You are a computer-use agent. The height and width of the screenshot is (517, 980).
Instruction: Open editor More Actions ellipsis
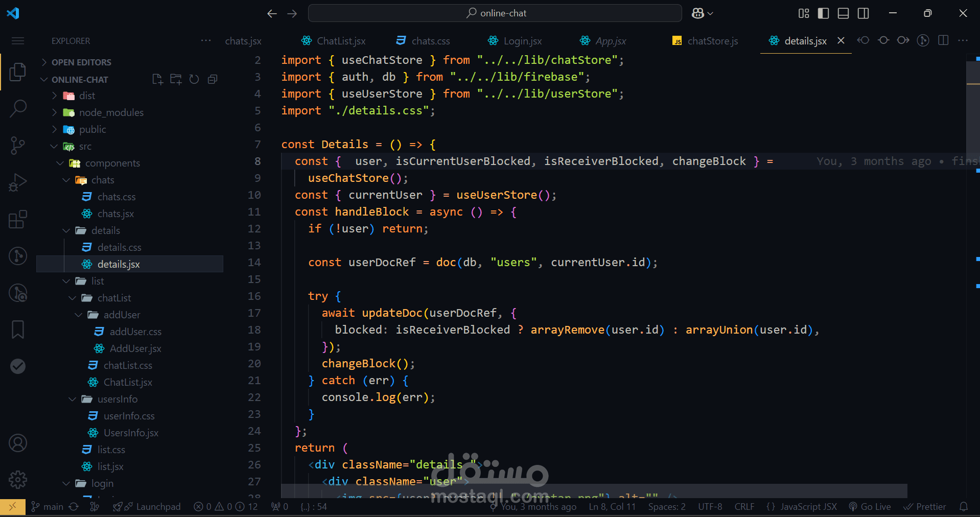click(963, 40)
